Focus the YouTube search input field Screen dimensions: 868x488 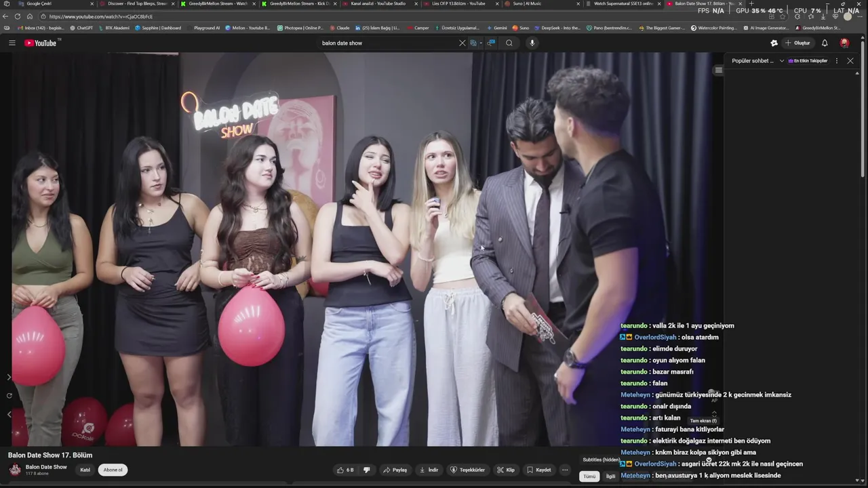pos(387,43)
